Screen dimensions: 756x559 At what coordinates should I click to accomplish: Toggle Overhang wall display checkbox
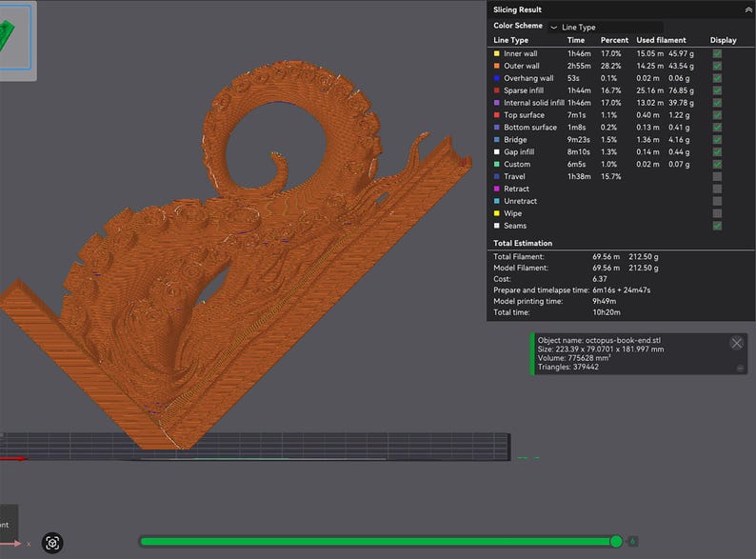(717, 78)
